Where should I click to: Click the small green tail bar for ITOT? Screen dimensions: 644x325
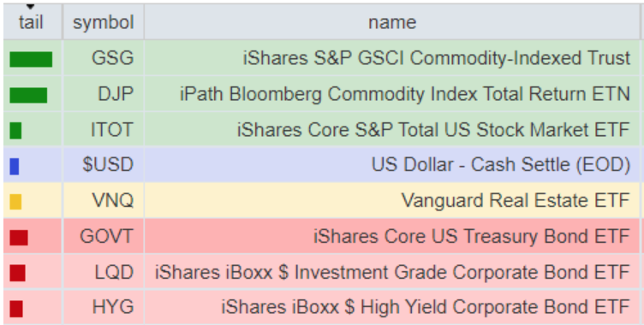[x=15, y=131]
